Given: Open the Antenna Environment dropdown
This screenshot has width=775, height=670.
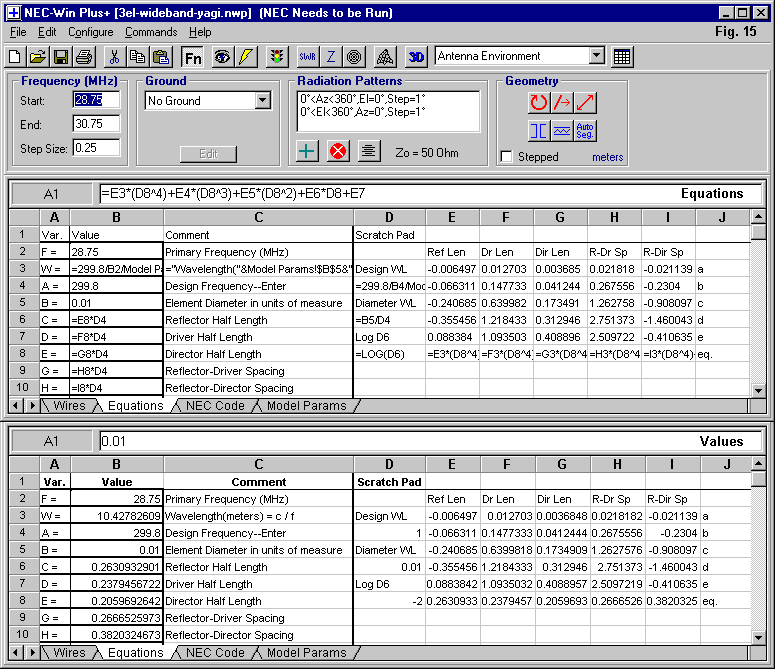Looking at the screenshot, I should click(x=597, y=57).
